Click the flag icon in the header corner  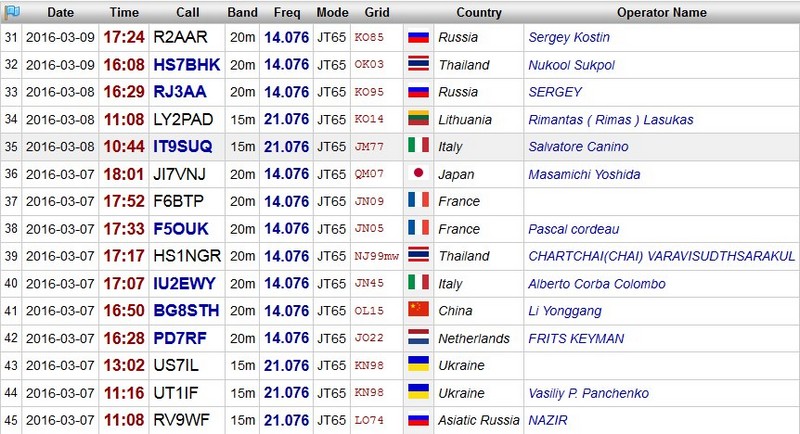point(11,11)
